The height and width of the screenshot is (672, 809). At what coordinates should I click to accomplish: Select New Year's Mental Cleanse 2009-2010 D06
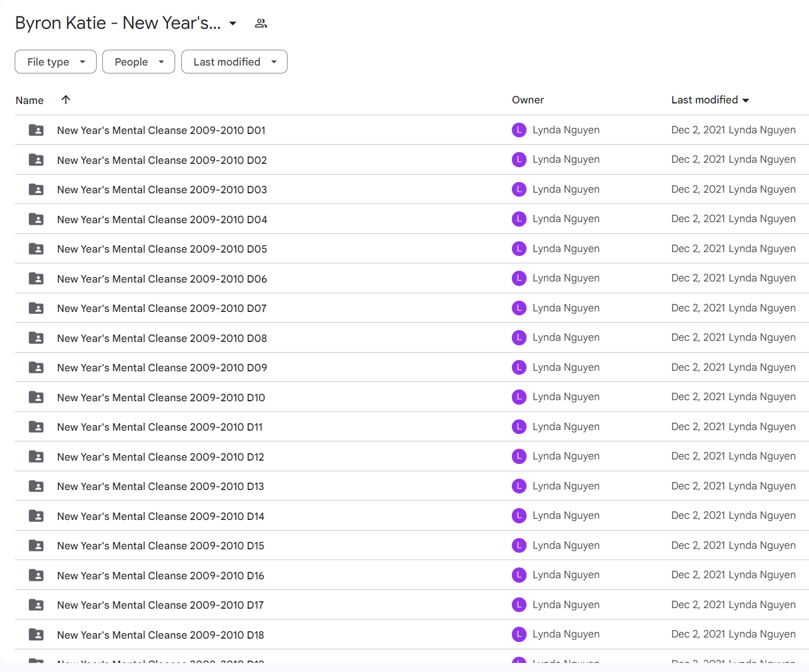pos(162,279)
